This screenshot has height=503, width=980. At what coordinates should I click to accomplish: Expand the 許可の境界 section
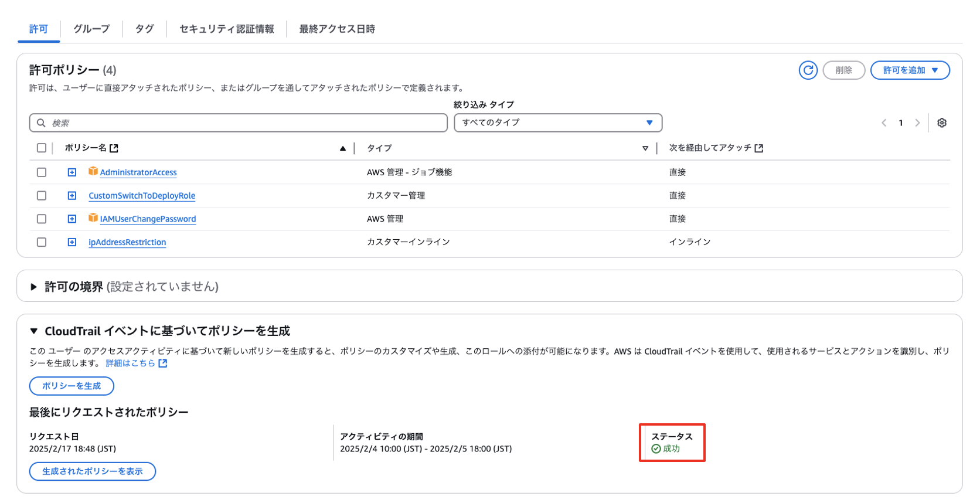34,287
